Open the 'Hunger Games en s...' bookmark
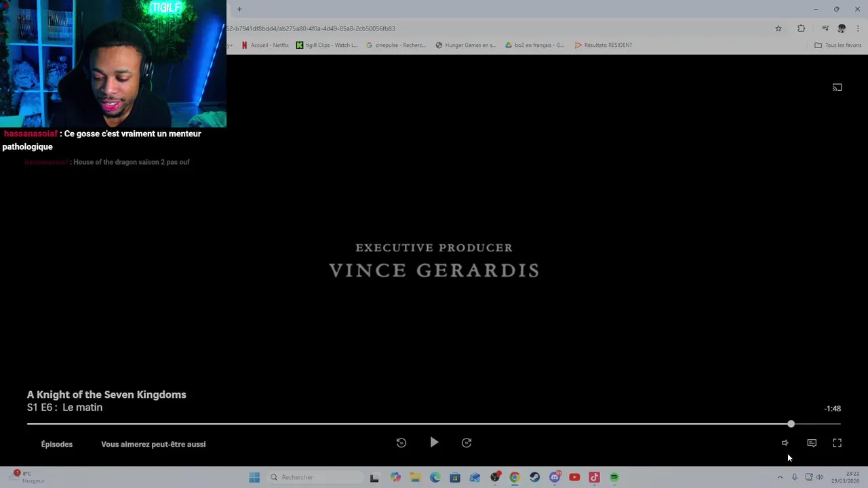Image resolution: width=868 pixels, height=488 pixels. [466, 45]
